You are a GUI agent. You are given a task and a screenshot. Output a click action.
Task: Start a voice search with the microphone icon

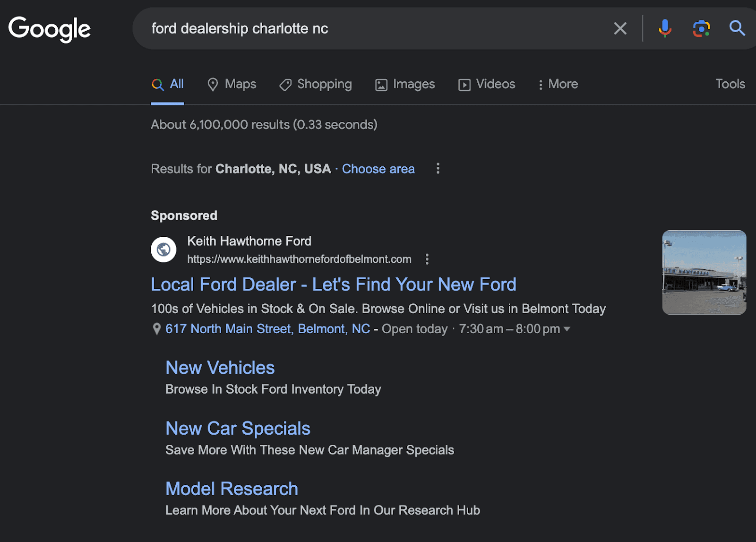[665, 28]
